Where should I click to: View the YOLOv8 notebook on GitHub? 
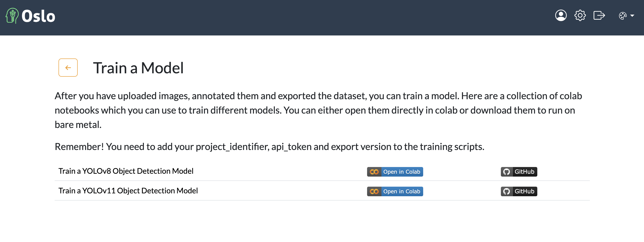pyautogui.click(x=519, y=172)
